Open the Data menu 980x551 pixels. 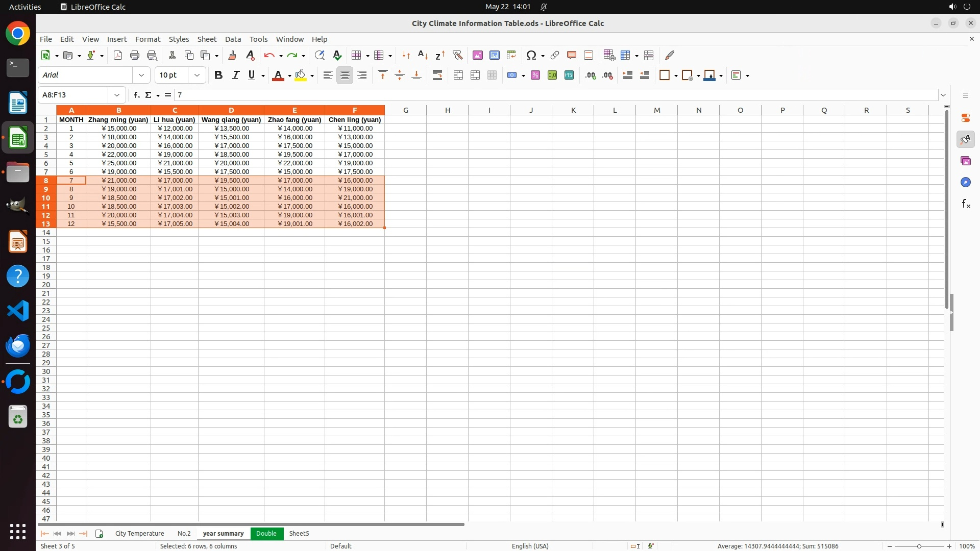point(233,39)
